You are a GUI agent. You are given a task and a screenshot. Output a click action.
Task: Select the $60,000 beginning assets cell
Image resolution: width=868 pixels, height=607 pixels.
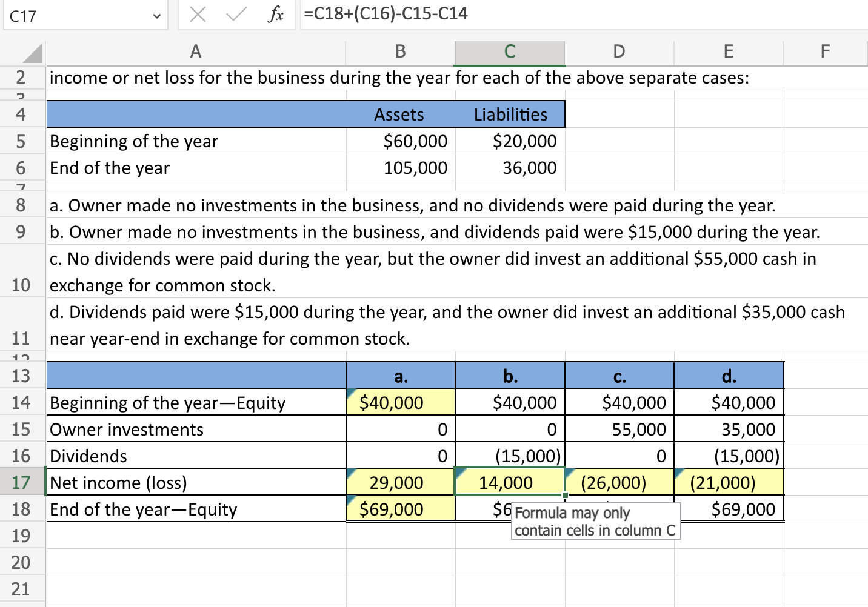(401, 141)
